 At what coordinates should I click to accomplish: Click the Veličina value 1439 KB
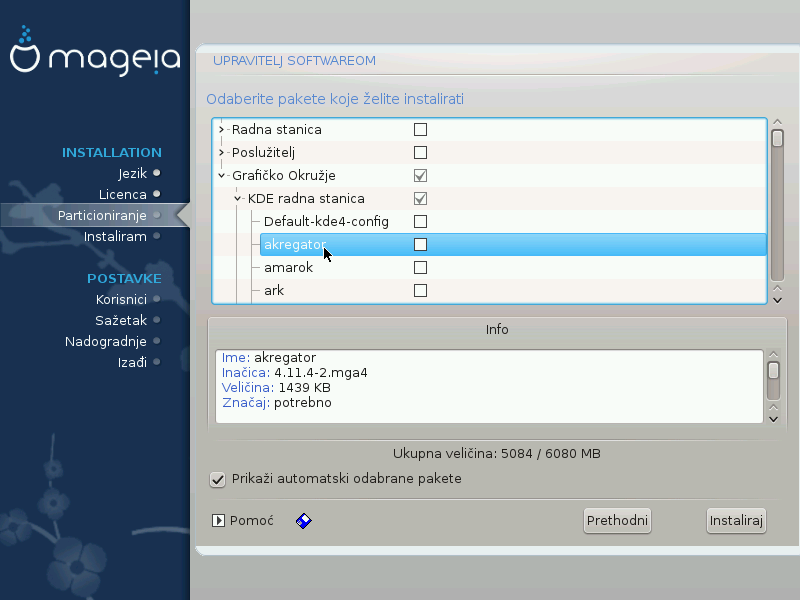305,387
